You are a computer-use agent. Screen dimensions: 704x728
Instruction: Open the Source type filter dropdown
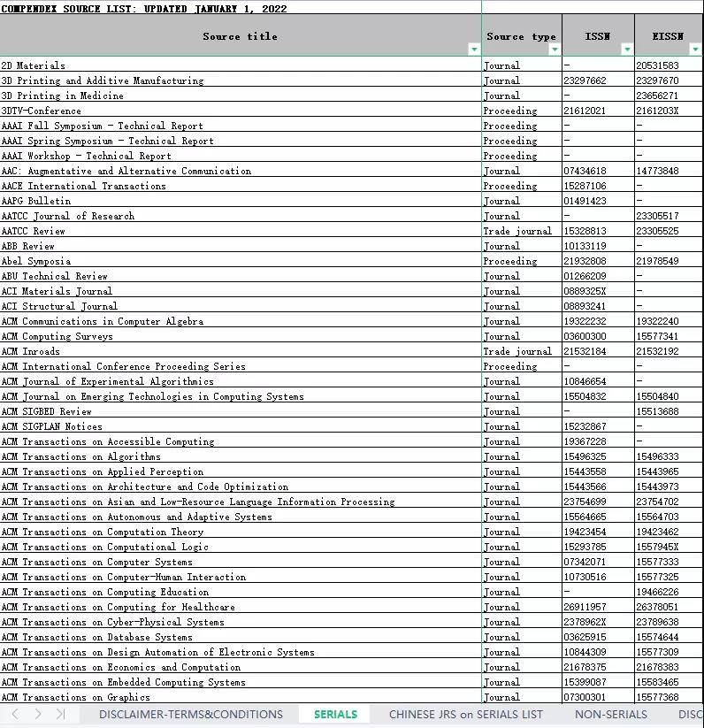click(x=555, y=50)
